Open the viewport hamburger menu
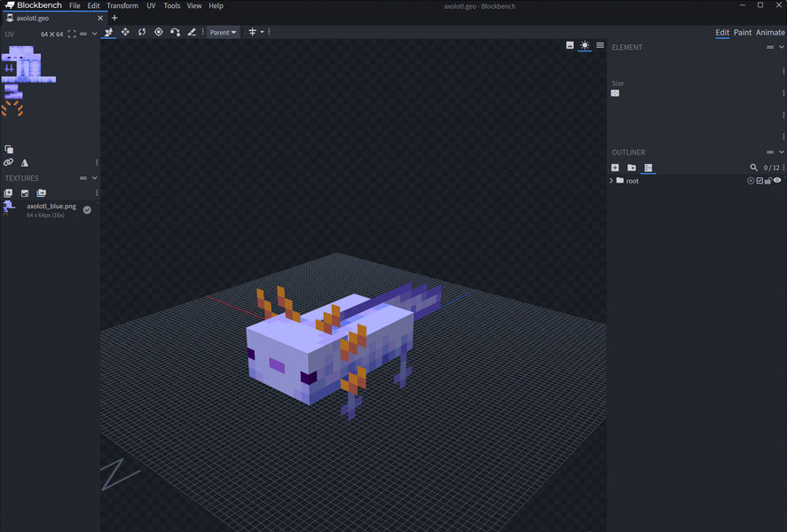The height and width of the screenshot is (532, 787). pyautogui.click(x=600, y=45)
